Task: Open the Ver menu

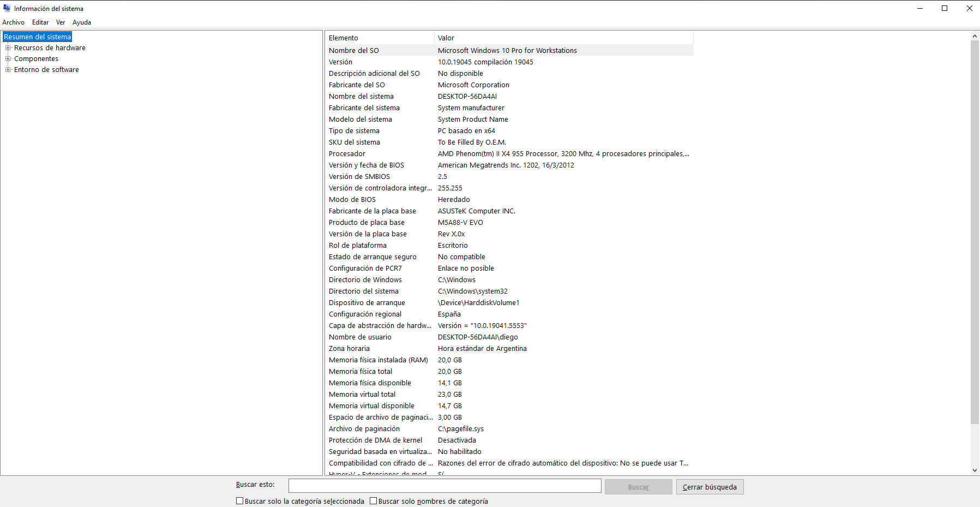Action: coord(61,22)
